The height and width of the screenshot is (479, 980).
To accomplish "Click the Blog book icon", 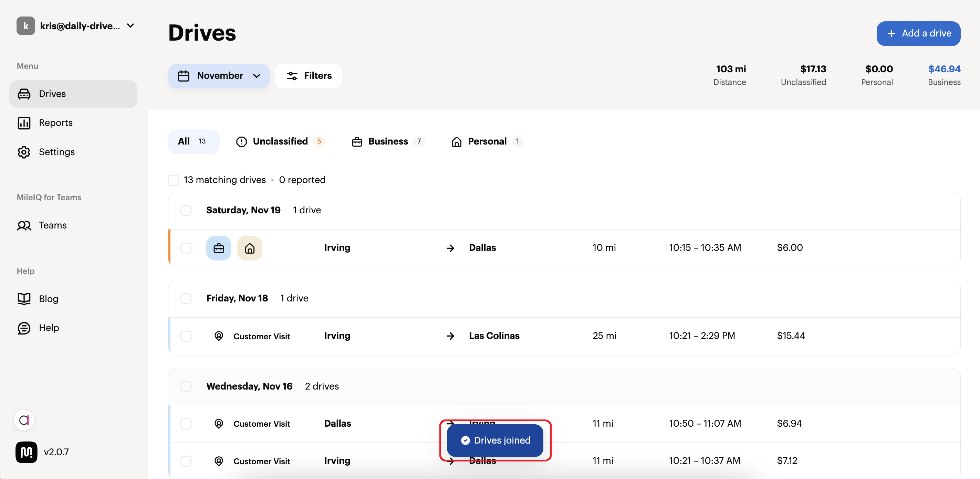I will click(x=24, y=299).
